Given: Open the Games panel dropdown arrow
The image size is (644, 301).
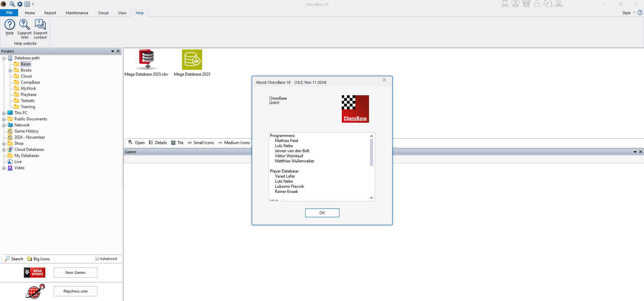Looking at the screenshot, I should (x=635, y=152).
